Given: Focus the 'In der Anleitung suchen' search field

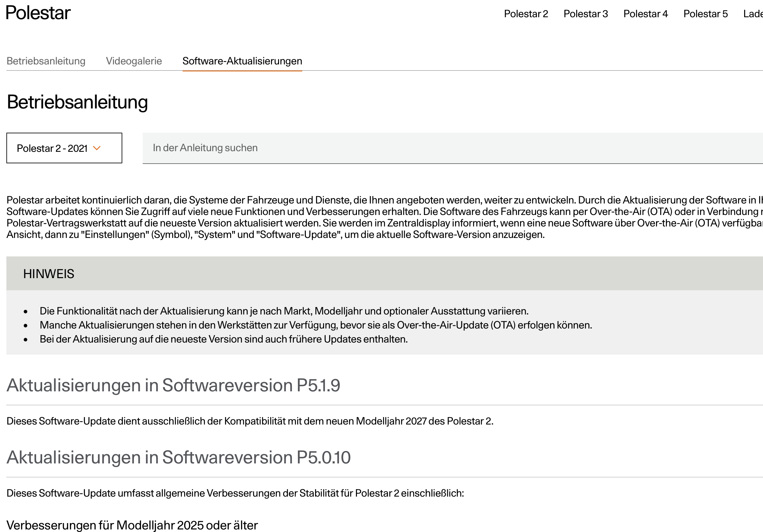Looking at the screenshot, I should click(x=453, y=148).
